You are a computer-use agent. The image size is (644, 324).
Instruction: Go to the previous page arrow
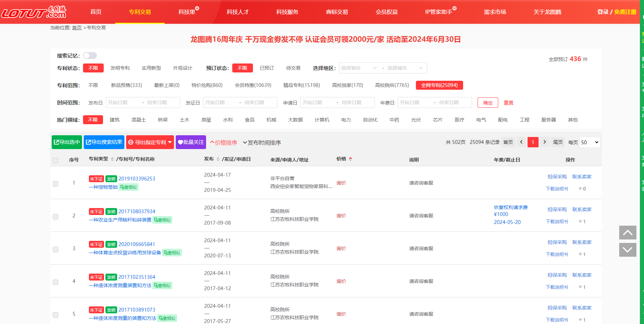521,142
